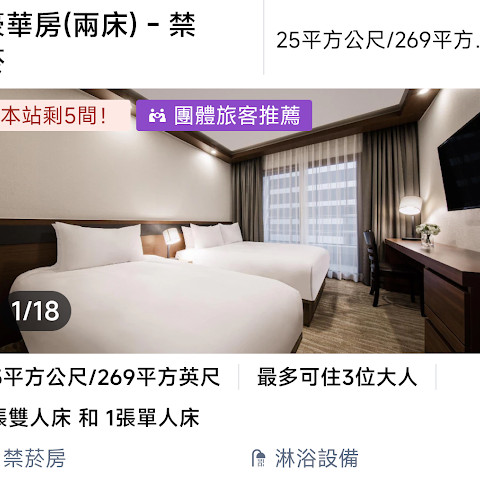Image resolution: width=480 pixels, height=480 pixels.
Task: Click the wall-mounted TV in room photo
Action: coord(459,163)
